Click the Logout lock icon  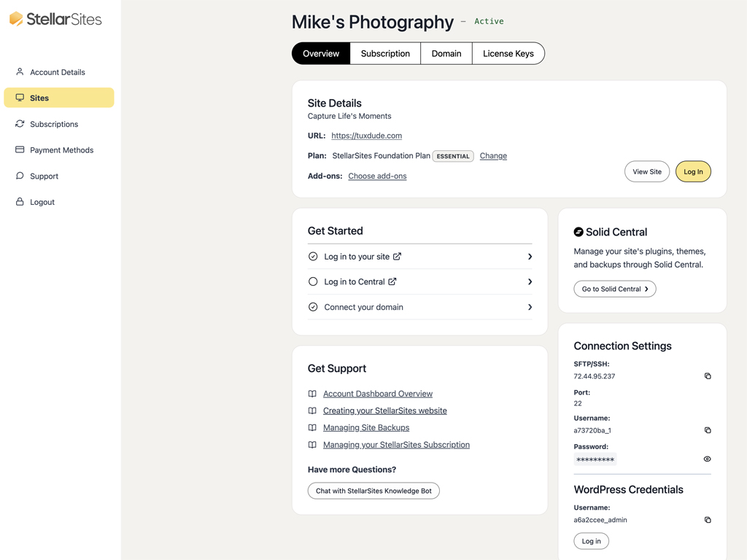pyautogui.click(x=20, y=201)
